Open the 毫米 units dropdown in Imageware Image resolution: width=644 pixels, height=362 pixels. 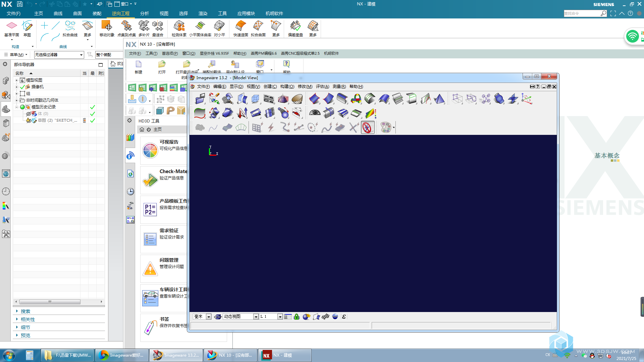coord(208,317)
